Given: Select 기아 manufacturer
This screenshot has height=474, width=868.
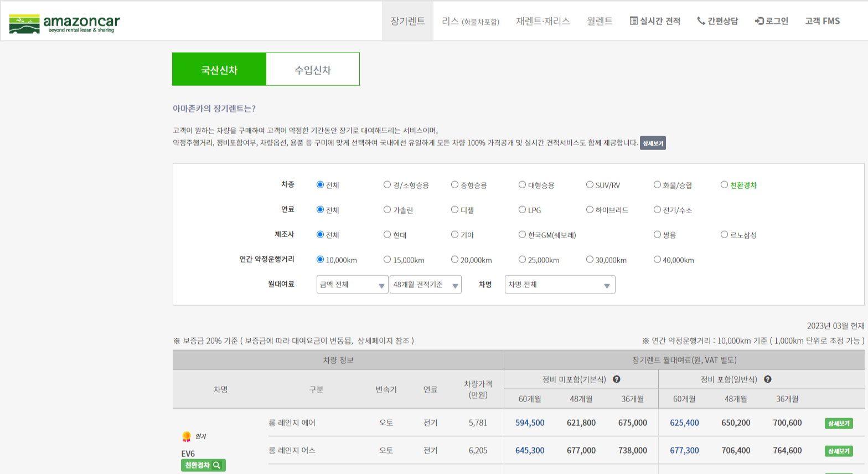Looking at the screenshot, I should pyautogui.click(x=454, y=234).
